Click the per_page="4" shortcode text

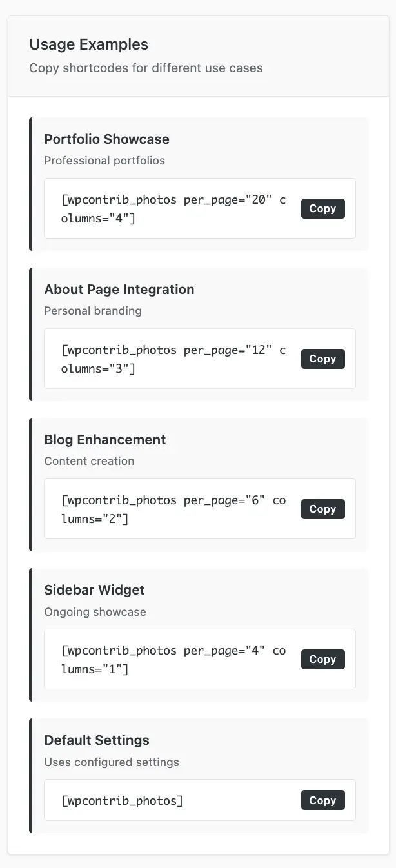point(173,660)
